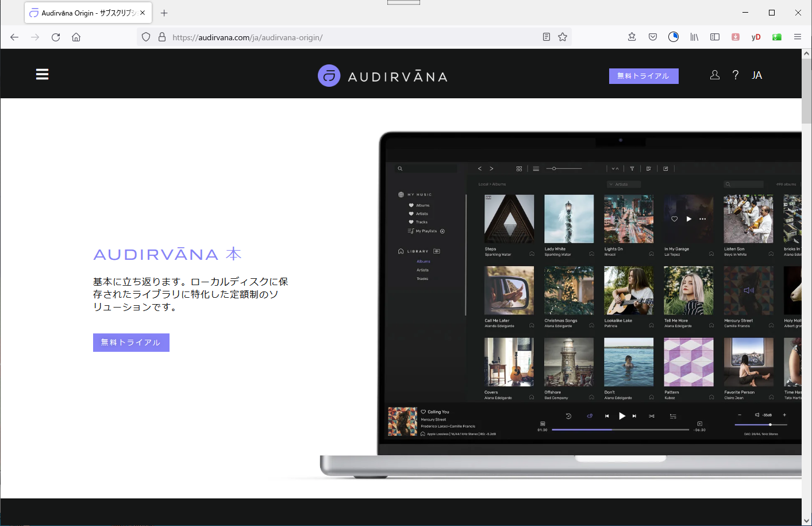Image resolution: width=812 pixels, height=526 pixels.
Task: Click the sort direction arrows in the toolbar
Action: [615, 168]
